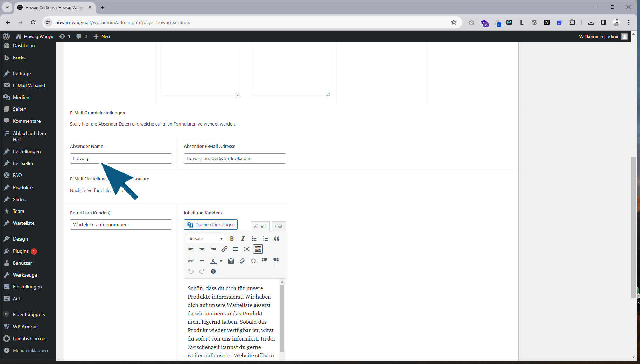Screen dimensions: 640x364
Task: Click the Dateien hinzufügen button
Action: (211, 225)
